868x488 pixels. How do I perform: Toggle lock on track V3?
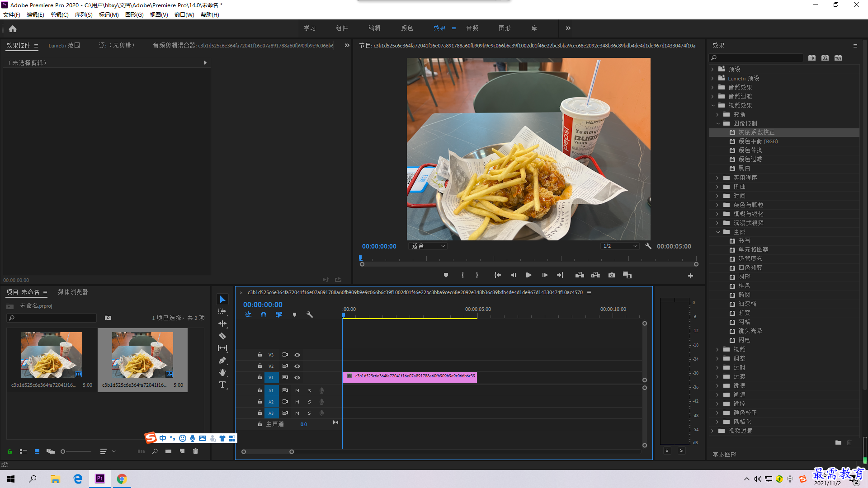pyautogui.click(x=260, y=355)
